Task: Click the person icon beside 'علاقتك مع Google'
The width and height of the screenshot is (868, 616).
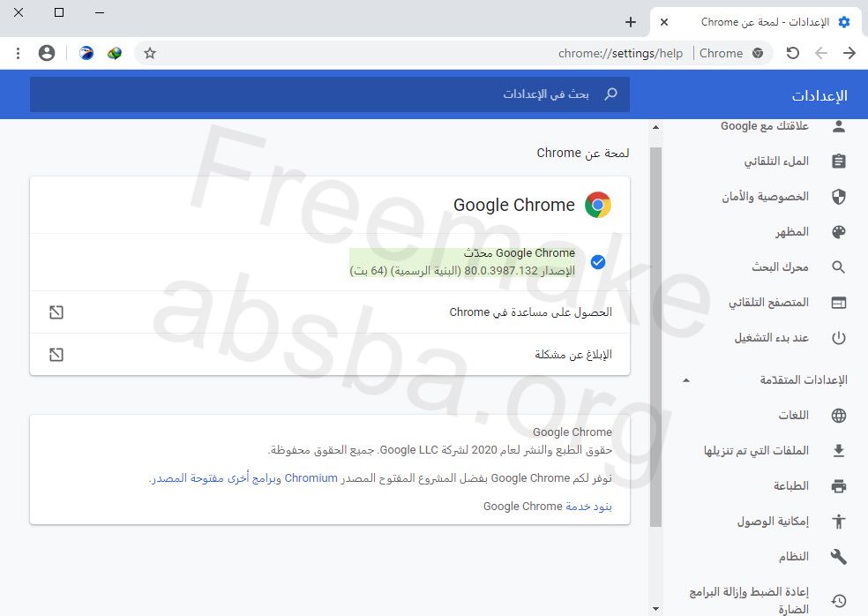Action: 839,126
